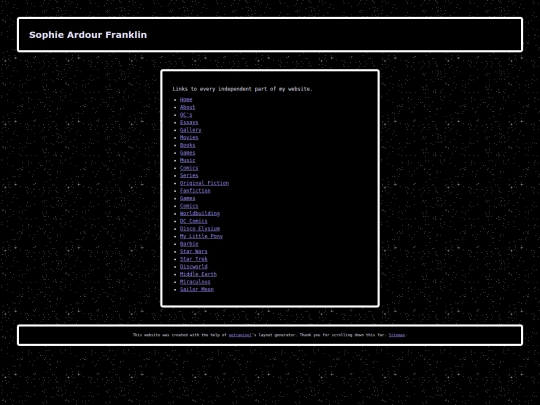
Task: Open the Sitemap link in the footer
Action: click(397, 335)
